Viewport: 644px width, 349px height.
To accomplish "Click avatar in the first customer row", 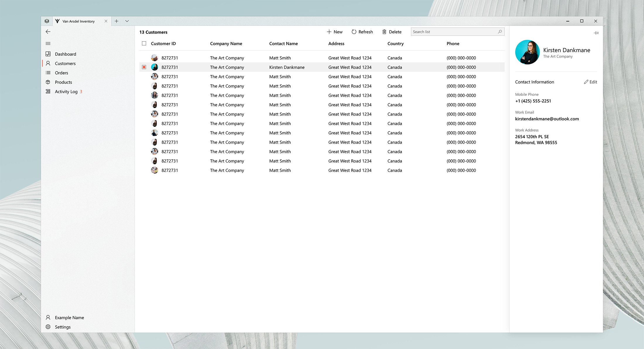I will 155,58.
